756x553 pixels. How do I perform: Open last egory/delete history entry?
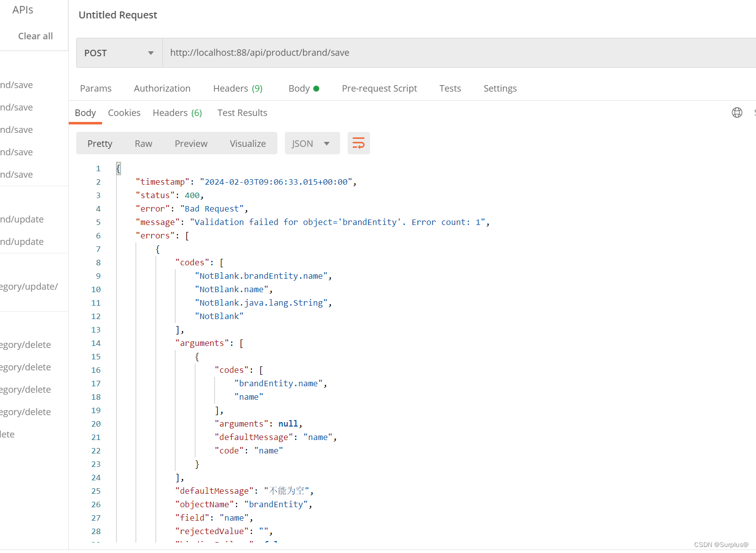tap(25, 412)
